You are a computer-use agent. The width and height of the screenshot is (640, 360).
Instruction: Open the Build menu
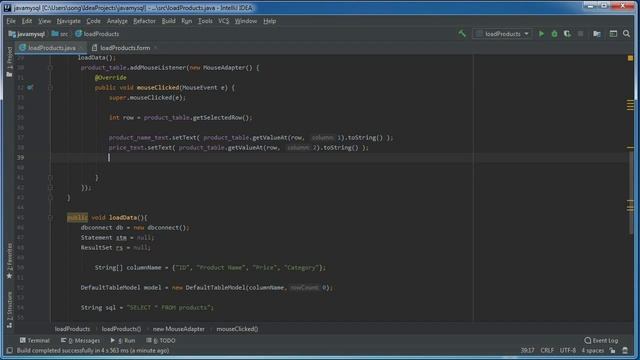point(169,21)
